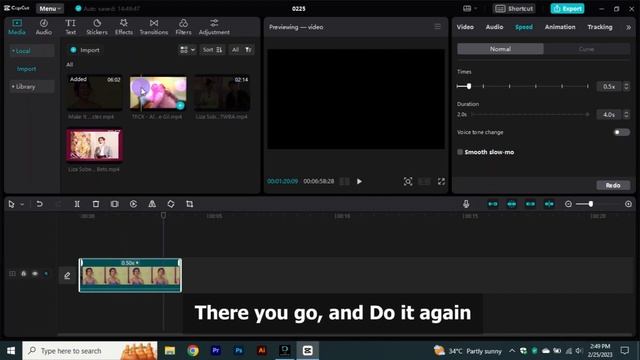Screen dimensions: 640x360
Task: Click the preview focus frame icon
Action: pyautogui.click(x=408, y=181)
